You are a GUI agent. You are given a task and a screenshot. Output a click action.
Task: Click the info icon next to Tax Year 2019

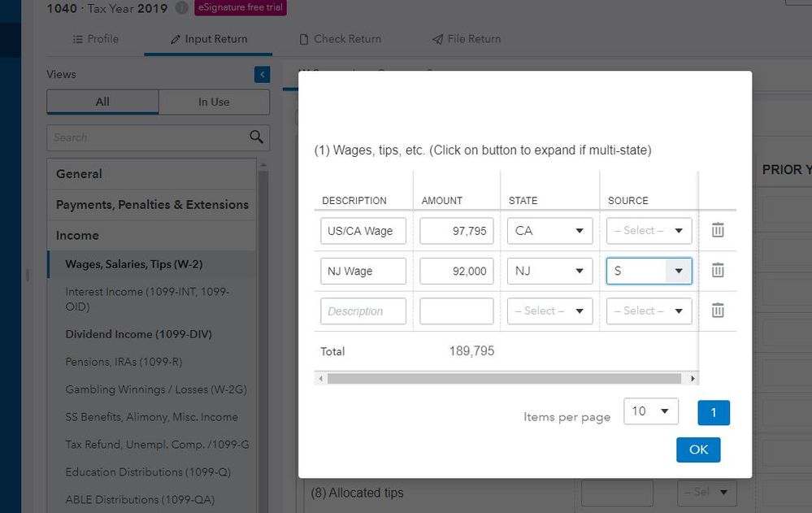pyautogui.click(x=182, y=8)
